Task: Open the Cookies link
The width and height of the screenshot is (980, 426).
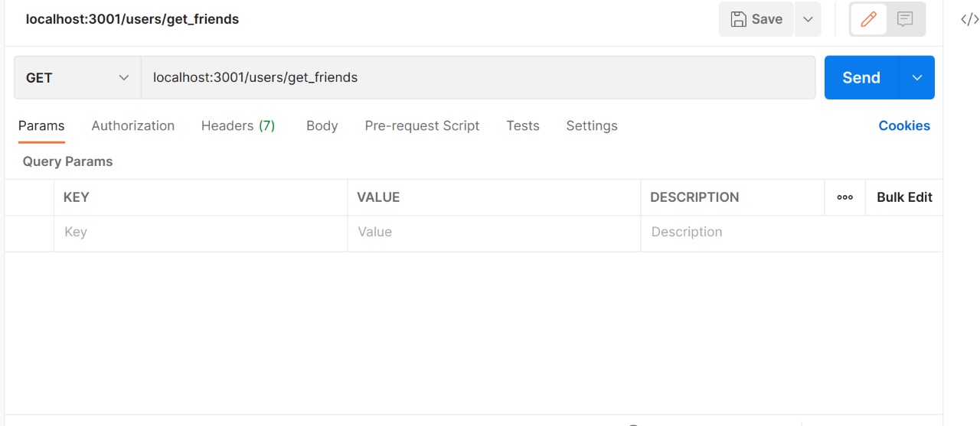Action: tap(904, 125)
